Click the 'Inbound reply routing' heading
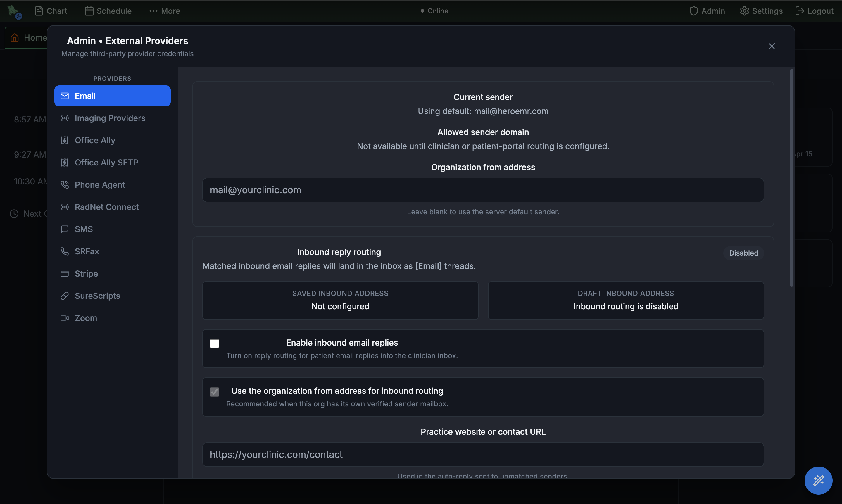The image size is (842, 504). [339, 252]
